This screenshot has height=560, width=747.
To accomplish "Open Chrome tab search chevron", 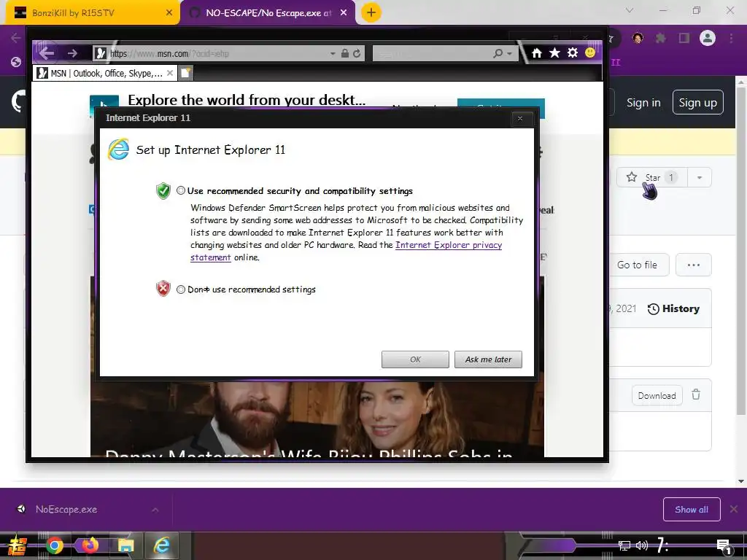I will pos(630,10).
